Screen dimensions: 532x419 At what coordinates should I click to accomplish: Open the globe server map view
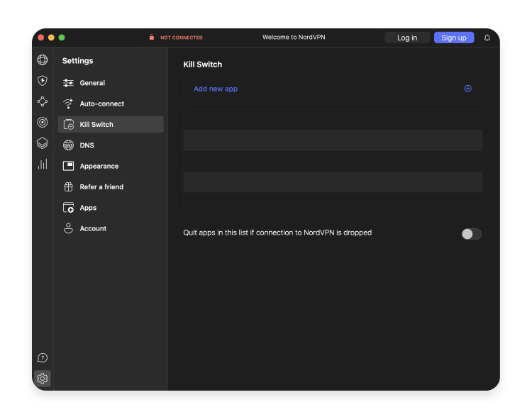[43, 60]
